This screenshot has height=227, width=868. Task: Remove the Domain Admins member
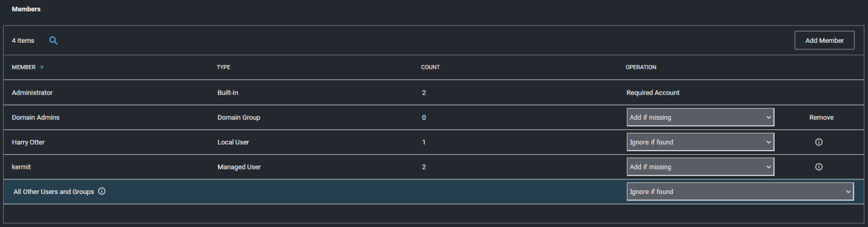point(821,118)
